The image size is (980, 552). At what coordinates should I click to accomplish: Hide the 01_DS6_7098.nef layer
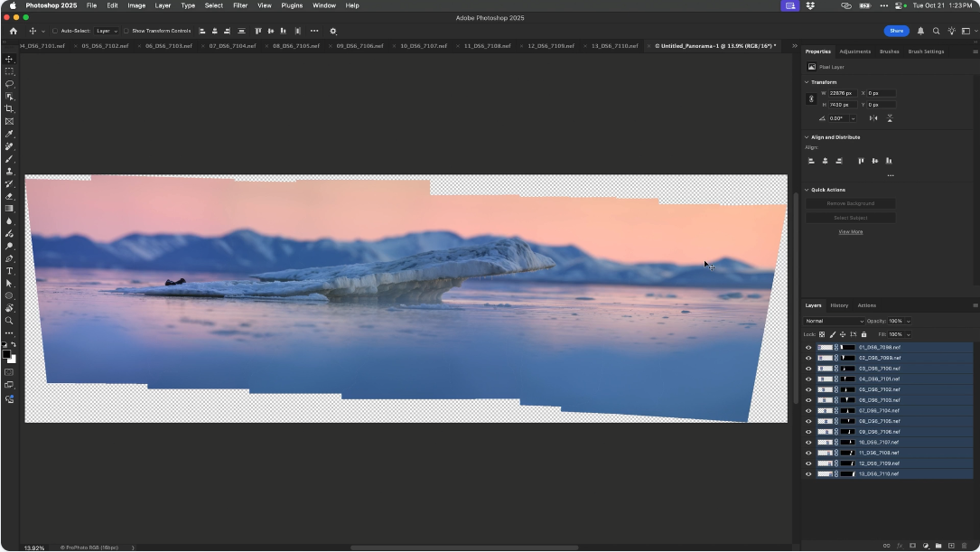[x=808, y=347]
